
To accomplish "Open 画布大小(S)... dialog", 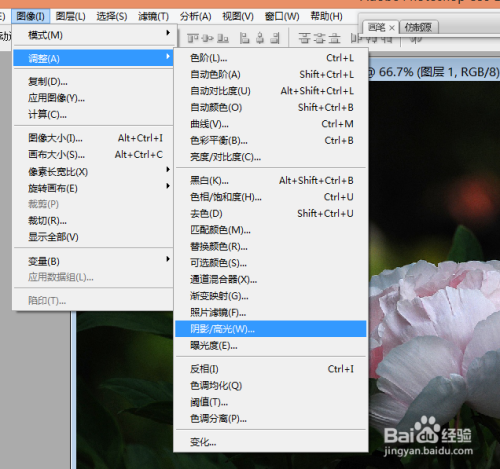I will [93, 154].
